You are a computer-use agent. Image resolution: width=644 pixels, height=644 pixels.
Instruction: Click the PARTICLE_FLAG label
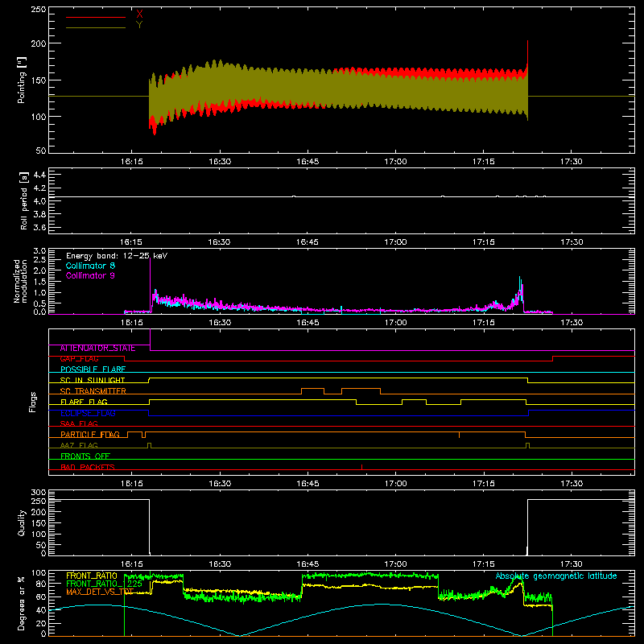(90, 434)
